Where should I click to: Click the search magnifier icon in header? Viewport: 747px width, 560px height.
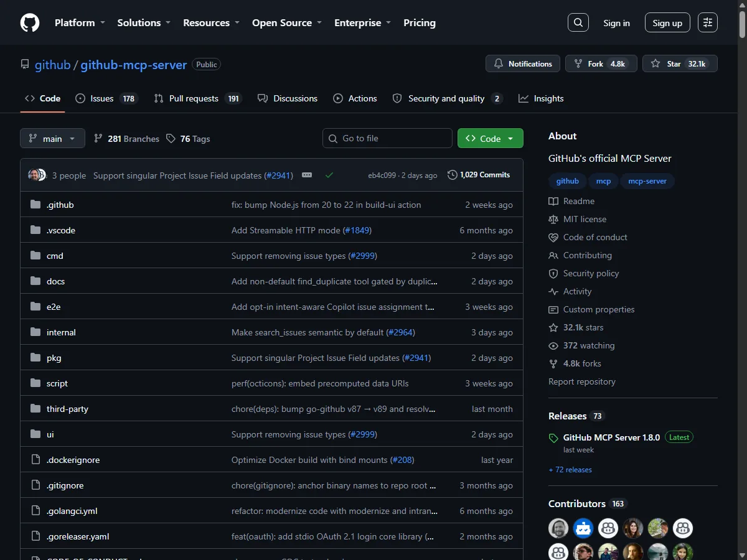[578, 22]
